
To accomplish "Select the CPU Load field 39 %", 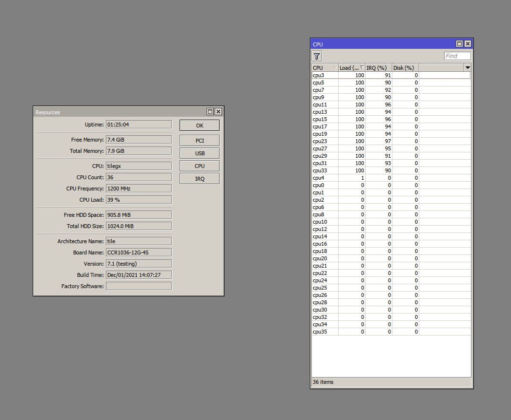I will [x=139, y=200].
